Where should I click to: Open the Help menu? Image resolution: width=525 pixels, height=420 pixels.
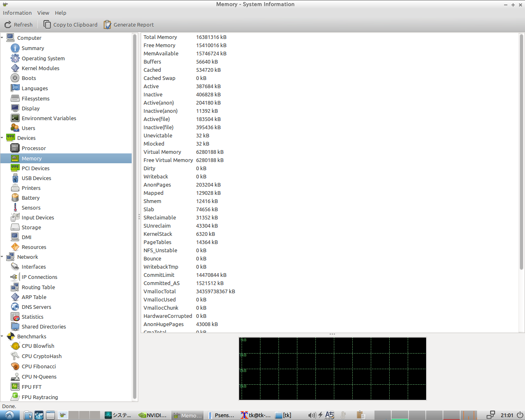(60, 13)
